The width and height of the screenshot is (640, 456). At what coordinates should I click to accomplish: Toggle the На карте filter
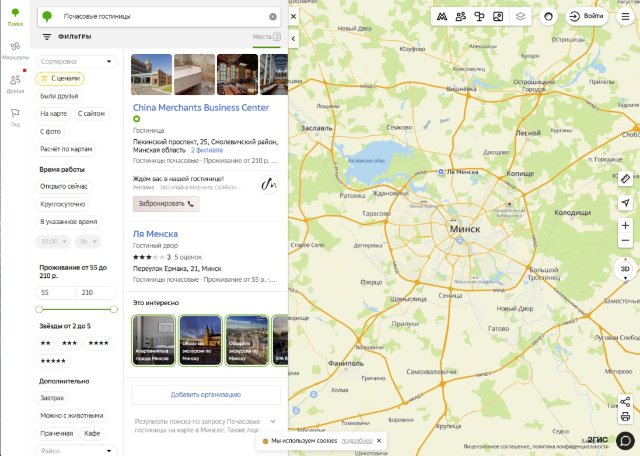coord(53,114)
